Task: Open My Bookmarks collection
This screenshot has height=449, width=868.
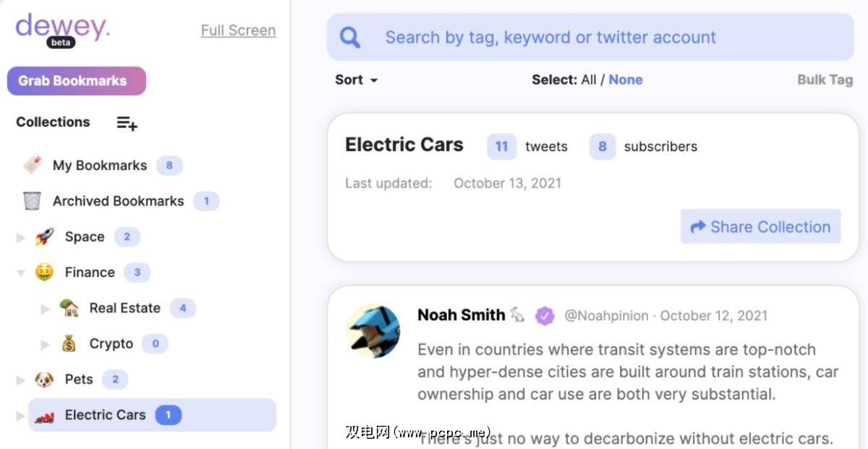Action: 100,166
